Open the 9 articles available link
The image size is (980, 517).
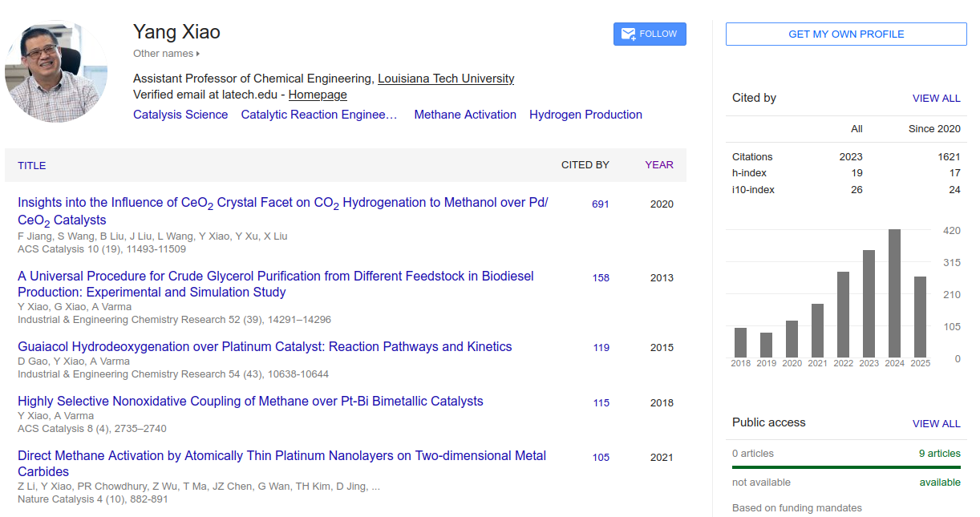click(x=939, y=454)
